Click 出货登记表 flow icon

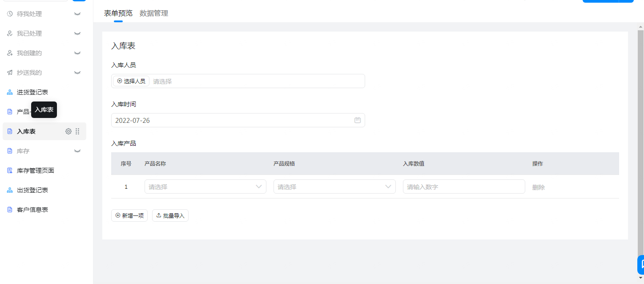coord(10,190)
